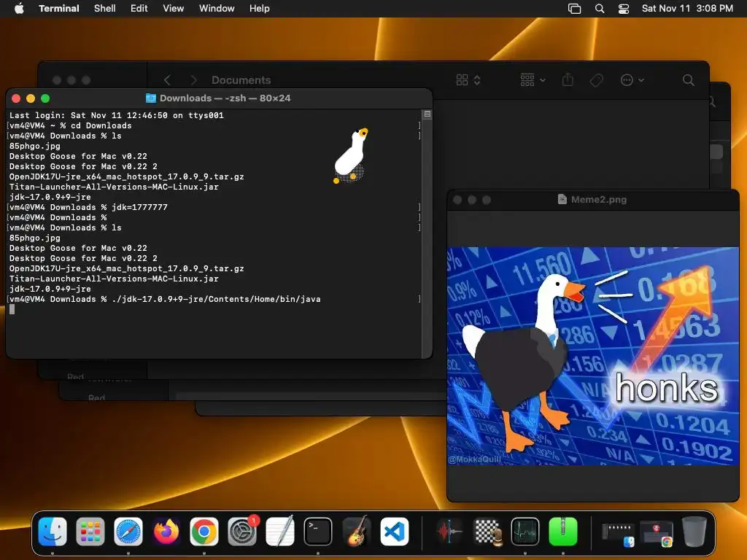Click the ellipsis action icon in Finder
This screenshot has width=747, height=560.
coord(627,80)
